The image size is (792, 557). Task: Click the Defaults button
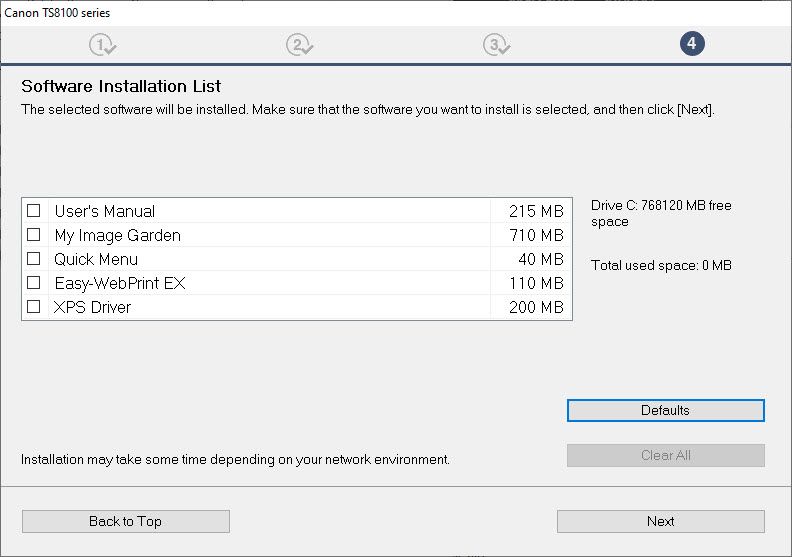(x=665, y=411)
